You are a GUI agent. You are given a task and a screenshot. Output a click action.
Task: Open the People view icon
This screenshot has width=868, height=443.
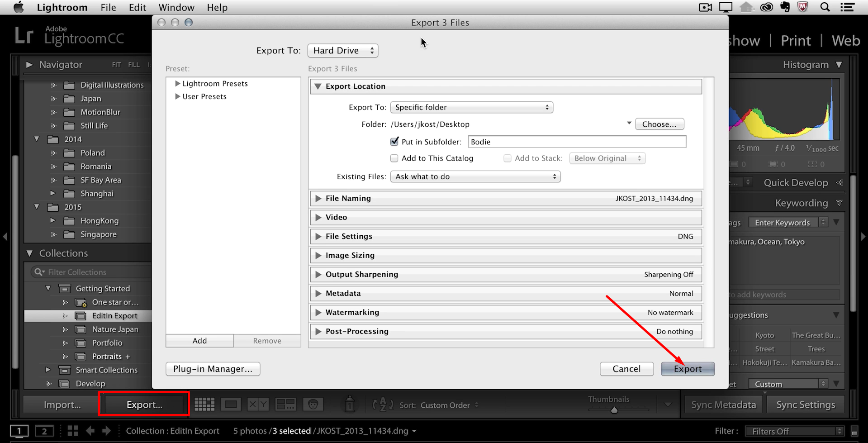point(313,404)
